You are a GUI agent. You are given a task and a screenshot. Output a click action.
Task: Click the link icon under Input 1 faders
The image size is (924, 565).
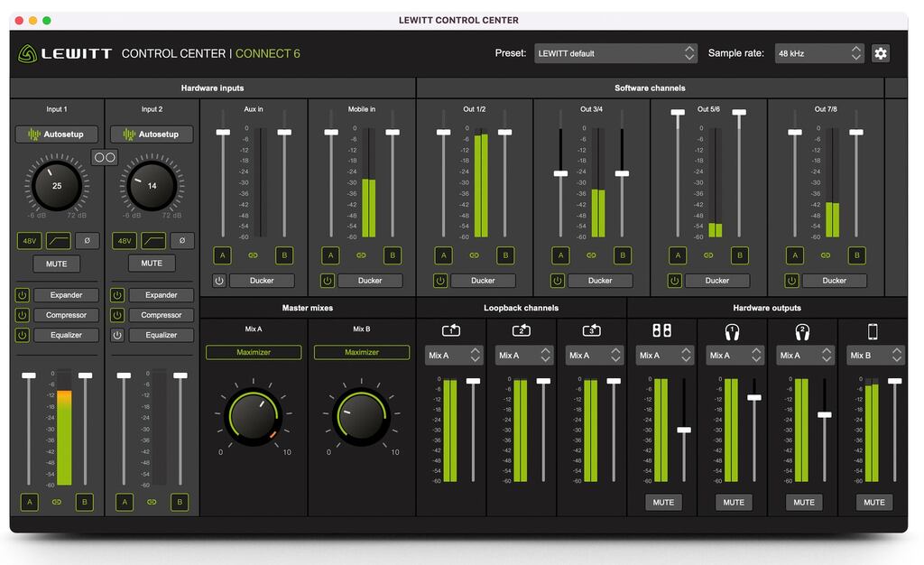click(x=57, y=502)
